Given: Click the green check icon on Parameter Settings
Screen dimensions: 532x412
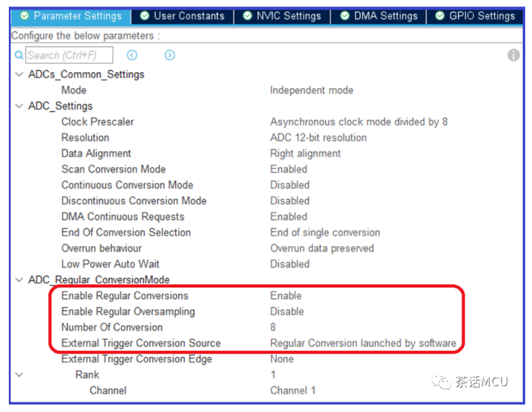Looking at the screenshot, I should [24, 16].
